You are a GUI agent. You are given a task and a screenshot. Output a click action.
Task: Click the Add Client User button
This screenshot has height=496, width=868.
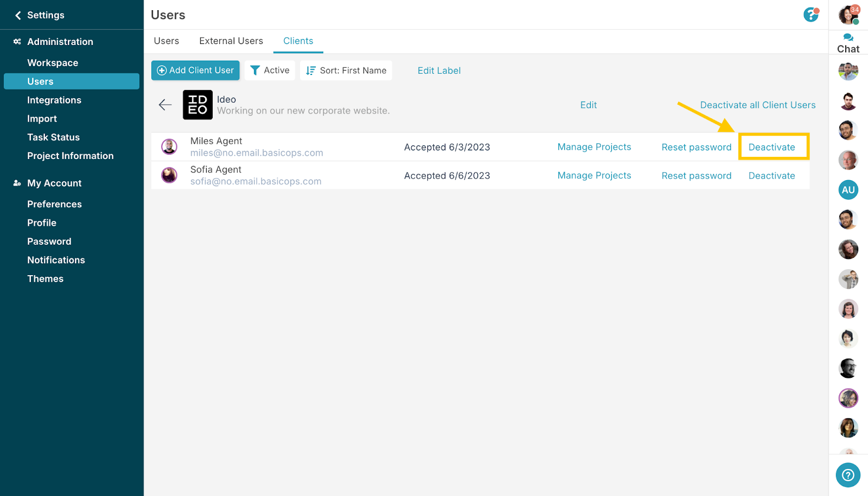coord(195,71)
